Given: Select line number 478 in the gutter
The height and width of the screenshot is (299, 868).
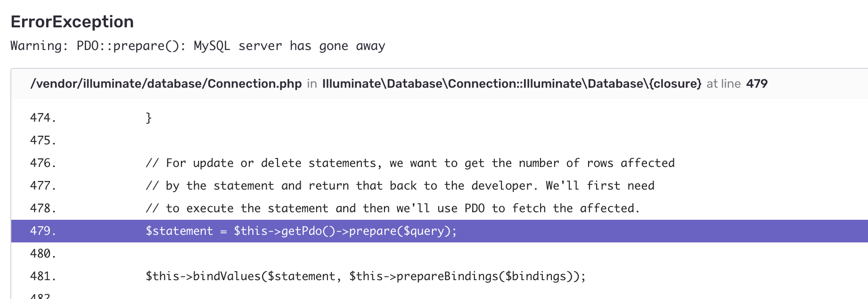Looking at the screenshot, I should point(43,208).
